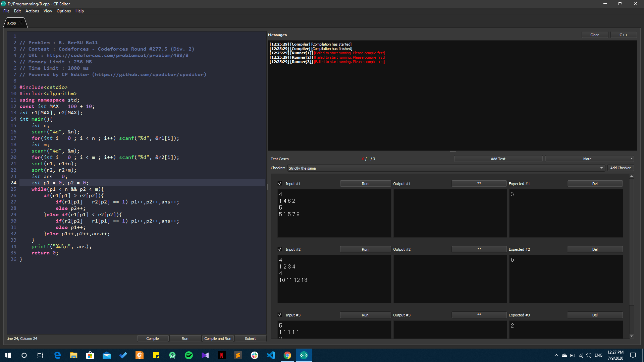Open the Actions menu
The width and height of the screenshot is (644, 362).
32,11
